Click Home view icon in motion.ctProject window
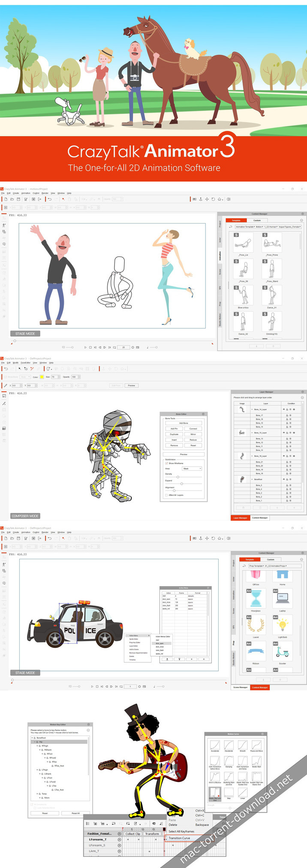The image size is (307, 868). coord(220,199)
